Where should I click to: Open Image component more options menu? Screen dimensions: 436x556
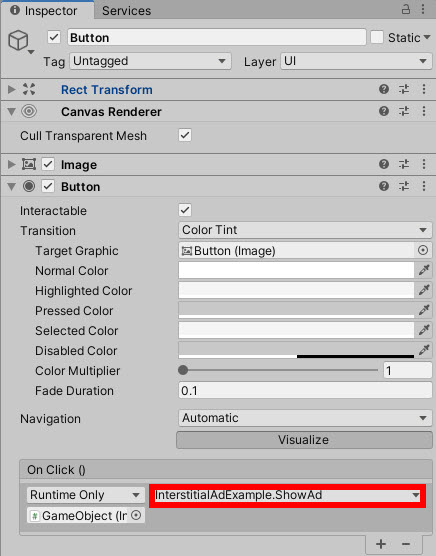click(x=424, y=164)
